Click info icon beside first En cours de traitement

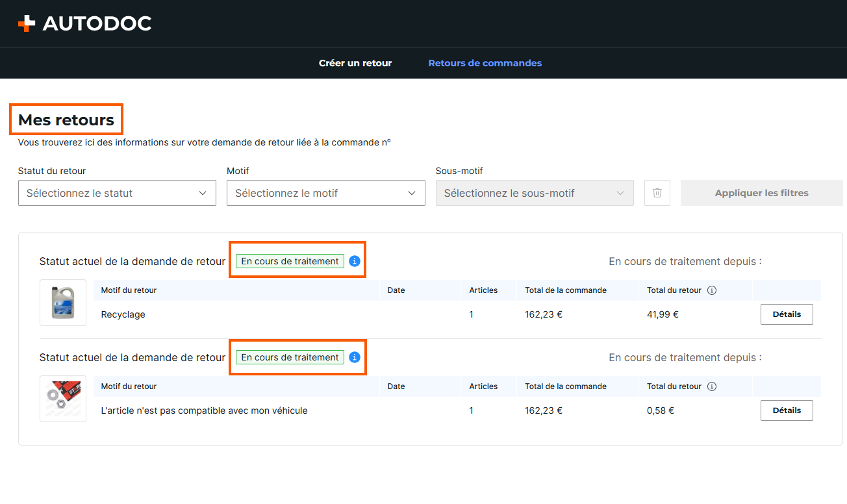[354, 261]
